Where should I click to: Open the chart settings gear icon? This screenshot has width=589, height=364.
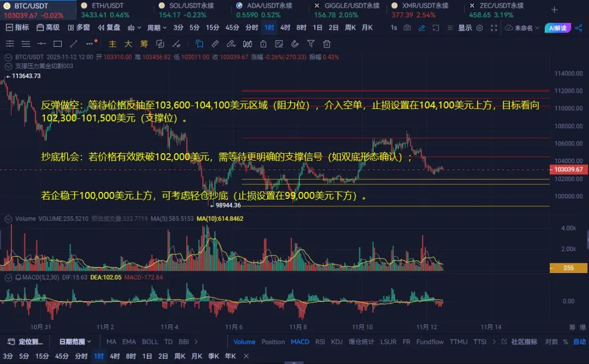479,27
